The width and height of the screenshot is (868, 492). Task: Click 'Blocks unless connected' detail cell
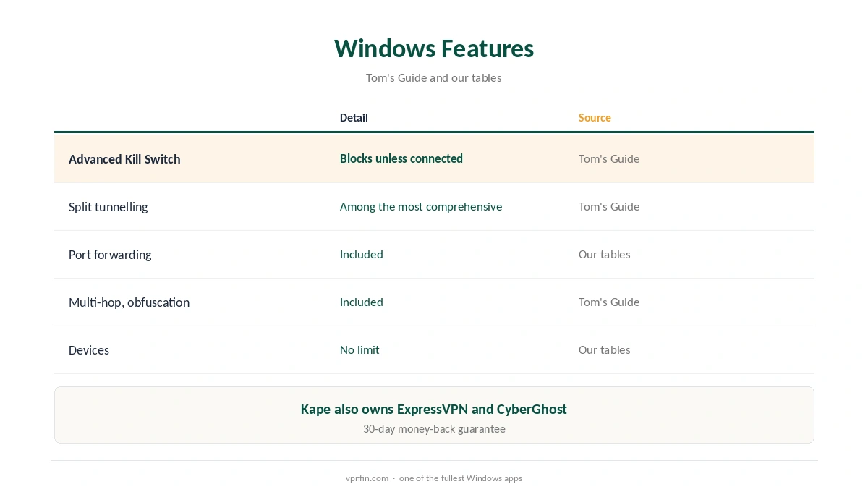tap(401, 158)
